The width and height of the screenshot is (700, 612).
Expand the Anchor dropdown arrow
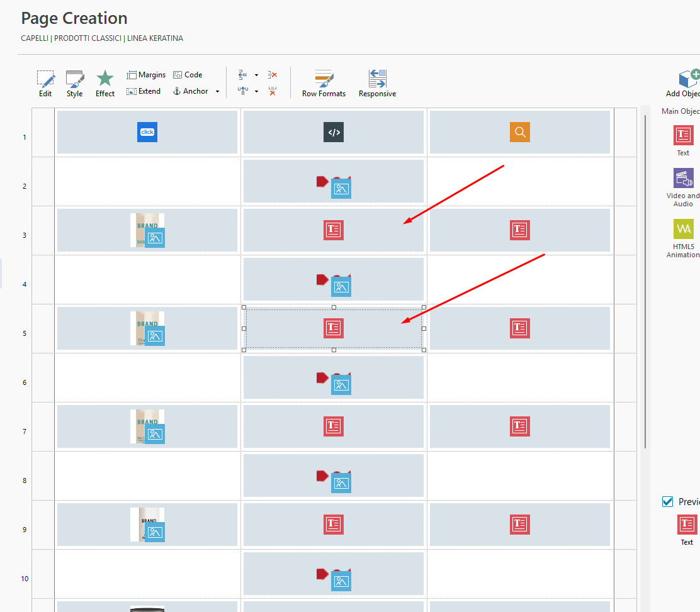pos(217,91)
